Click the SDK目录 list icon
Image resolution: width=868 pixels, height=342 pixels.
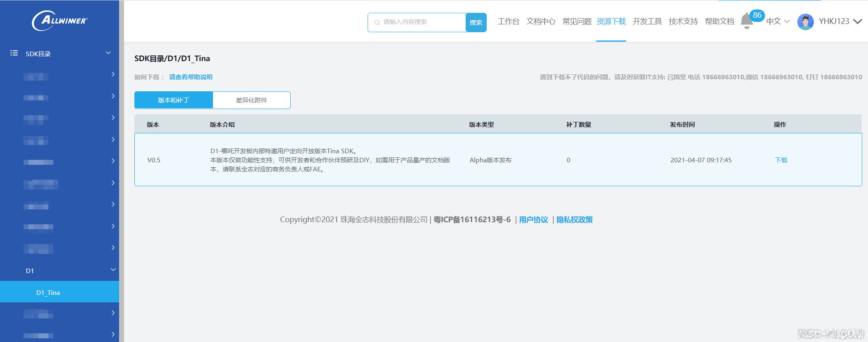(14, 53)
